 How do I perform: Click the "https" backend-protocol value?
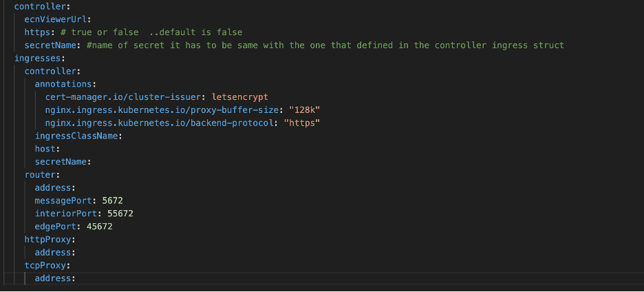click(302, 123)
